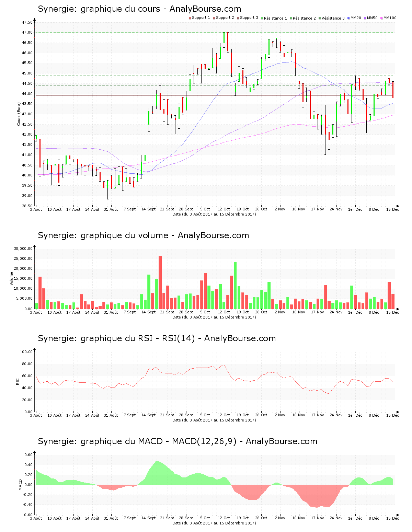Select the Support 2 legend label
The image size is (412, 532).
click(x=225, y=18)
